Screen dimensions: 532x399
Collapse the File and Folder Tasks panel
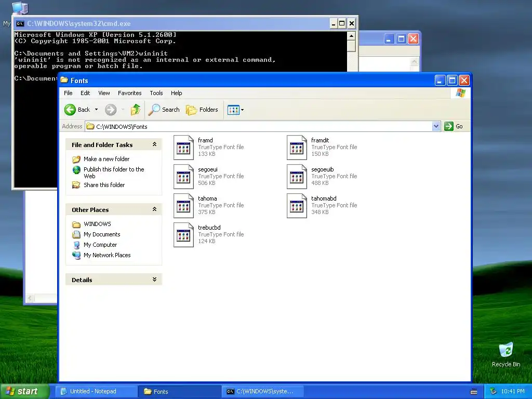click(154, 144)
